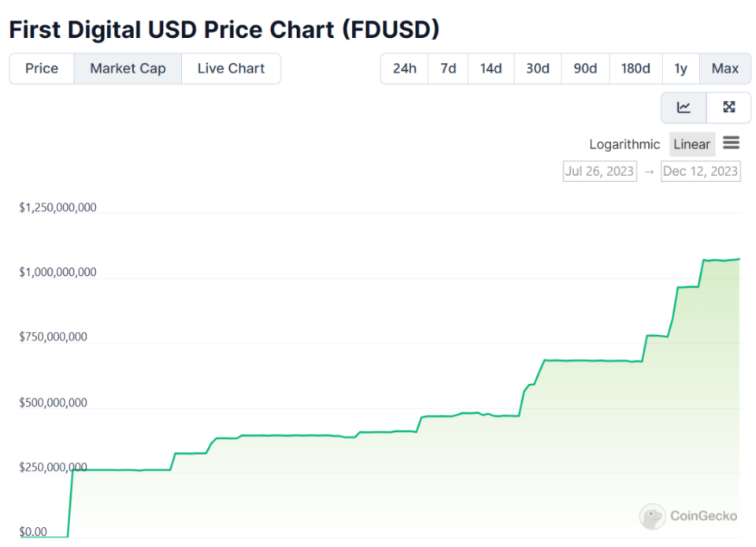Image resolution: width=756 pixels, height=547 pixels.
Task: Click the fullscreen expand chart icon
Action: pos(728,108)
